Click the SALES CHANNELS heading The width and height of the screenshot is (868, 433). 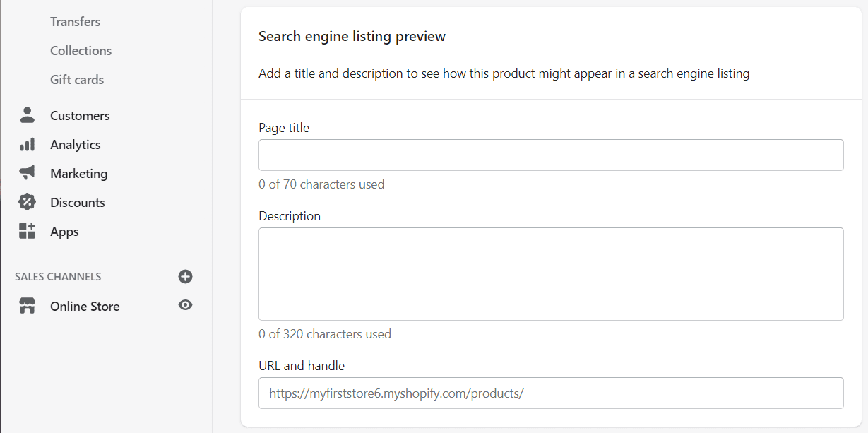[x=58, y=277]
